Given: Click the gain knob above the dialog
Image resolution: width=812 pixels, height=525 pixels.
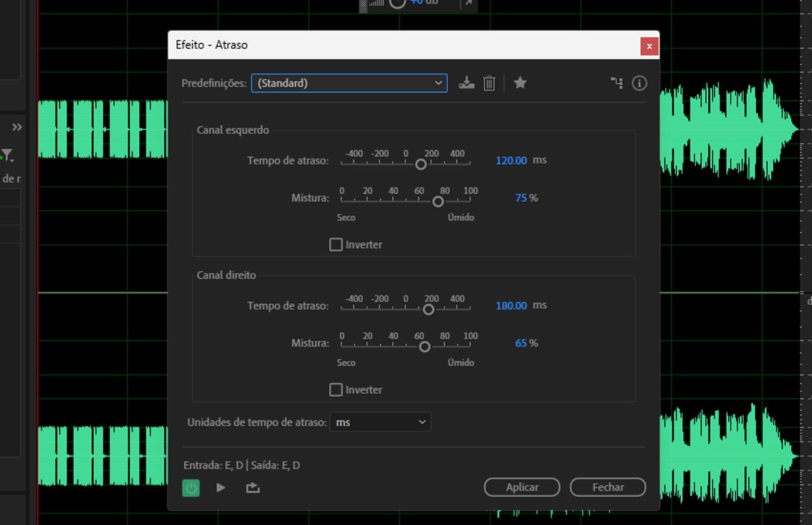Looking at the screenshot, I should pos(398,3).
